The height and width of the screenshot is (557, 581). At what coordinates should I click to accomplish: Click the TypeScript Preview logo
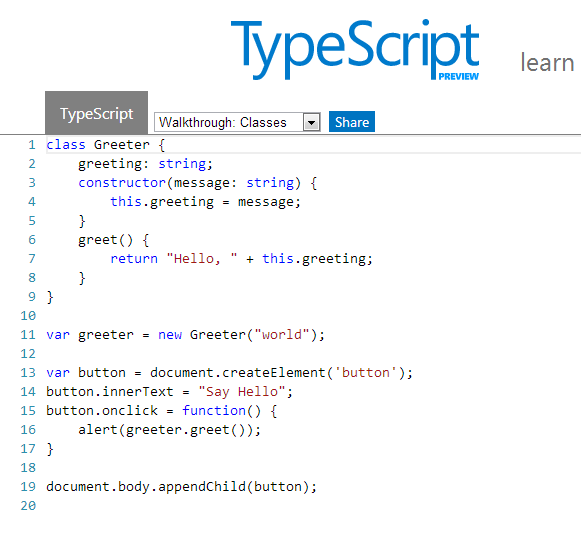pos(355,49)
